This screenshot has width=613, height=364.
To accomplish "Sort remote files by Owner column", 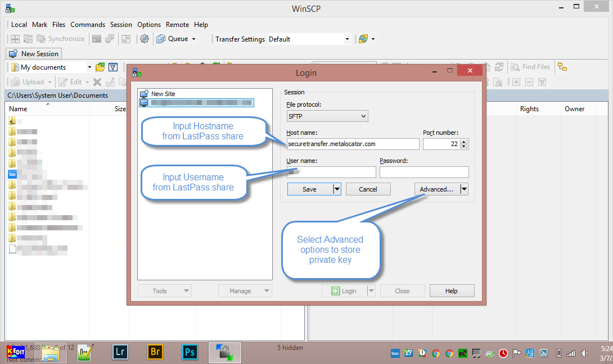I will point(574,109).
